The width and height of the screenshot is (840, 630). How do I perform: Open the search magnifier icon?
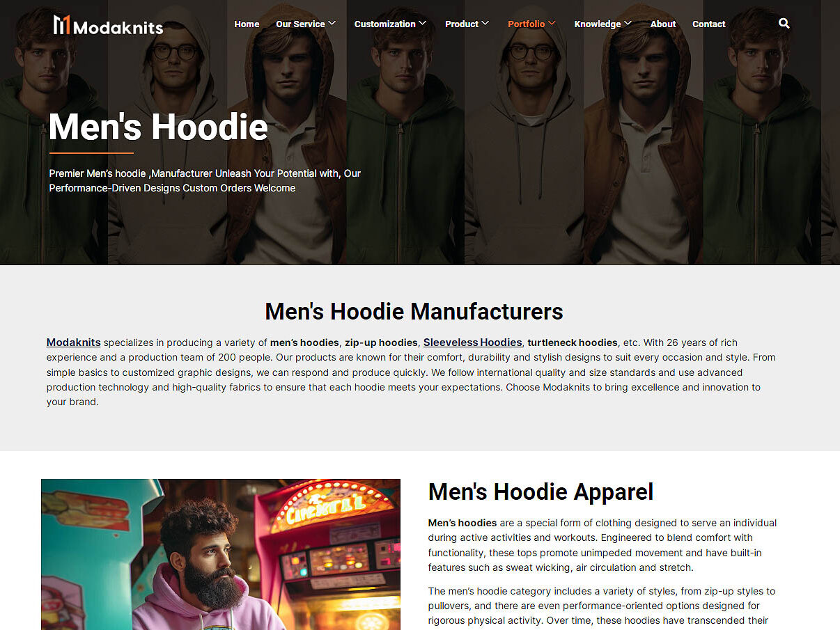(x=784, y=24)
